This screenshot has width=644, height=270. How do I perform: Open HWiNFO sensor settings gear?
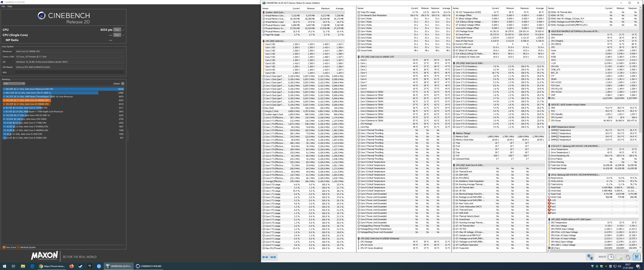(x=628, y=257)
